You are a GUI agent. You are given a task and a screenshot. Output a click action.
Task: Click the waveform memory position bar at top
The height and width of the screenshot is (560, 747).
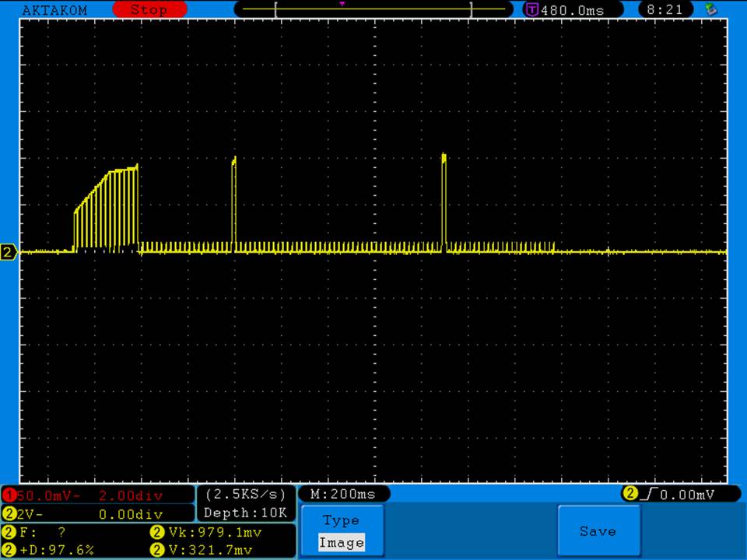373,9
